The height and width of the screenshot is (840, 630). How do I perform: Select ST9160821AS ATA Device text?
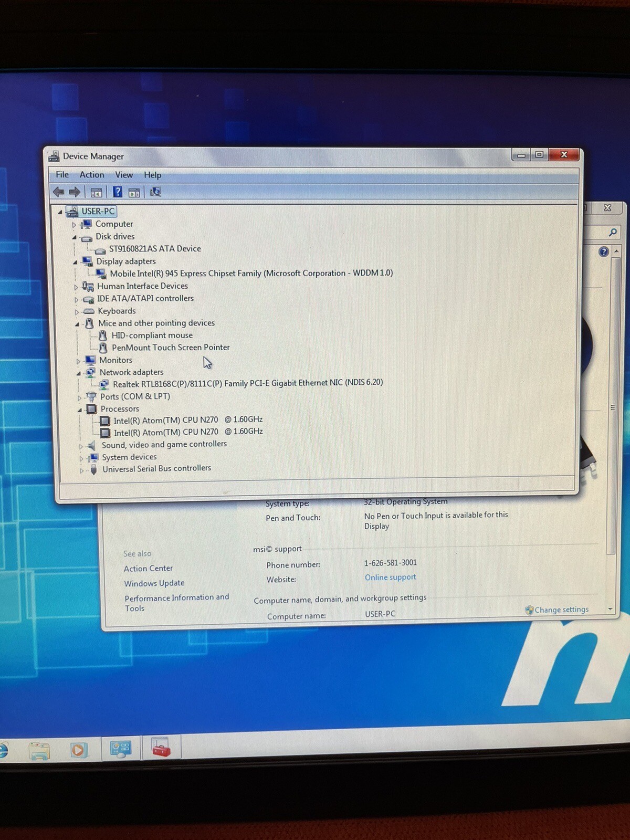(155, 249)
